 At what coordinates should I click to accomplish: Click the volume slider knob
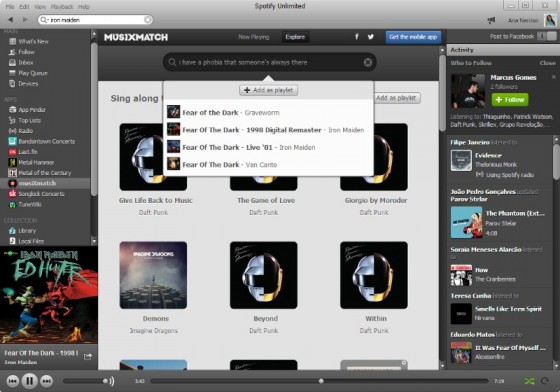click(x=105, y=381)
